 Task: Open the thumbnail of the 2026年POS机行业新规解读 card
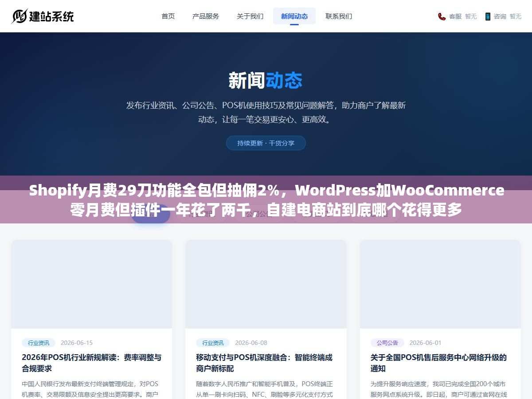[92, 284]
